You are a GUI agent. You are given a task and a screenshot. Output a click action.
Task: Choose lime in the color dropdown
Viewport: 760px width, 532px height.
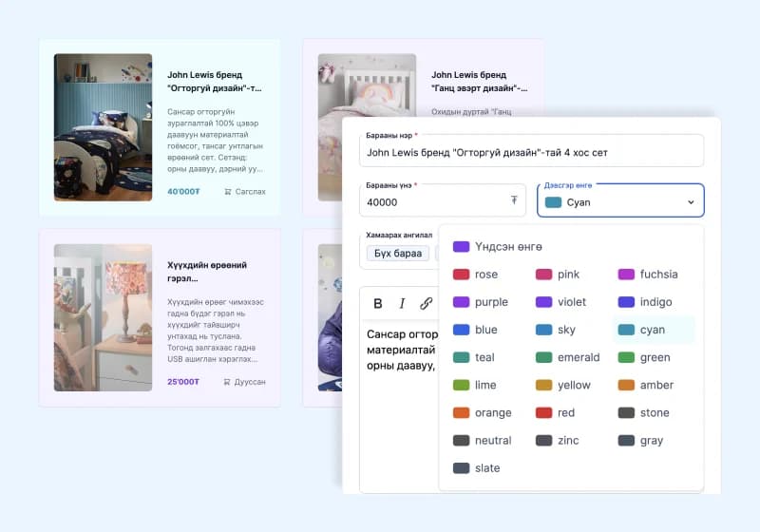pos(474,385)
